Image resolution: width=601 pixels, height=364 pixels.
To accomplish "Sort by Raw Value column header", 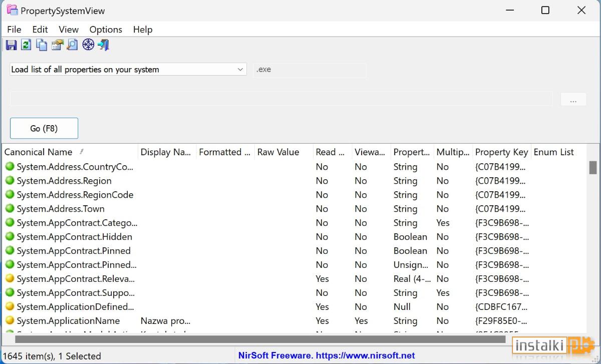I will (x=284, y=152).
